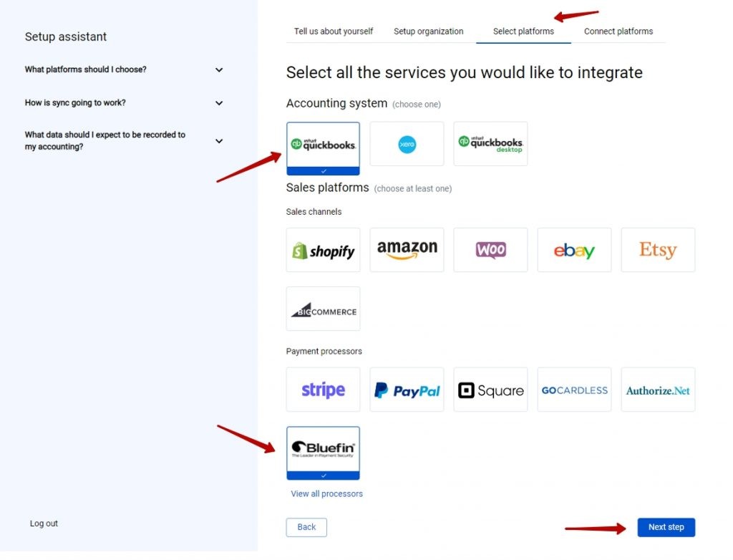This screenshot has height=560, width=733.
Task: Select the Etsy sales channel
Action: (x=658, y=250)
